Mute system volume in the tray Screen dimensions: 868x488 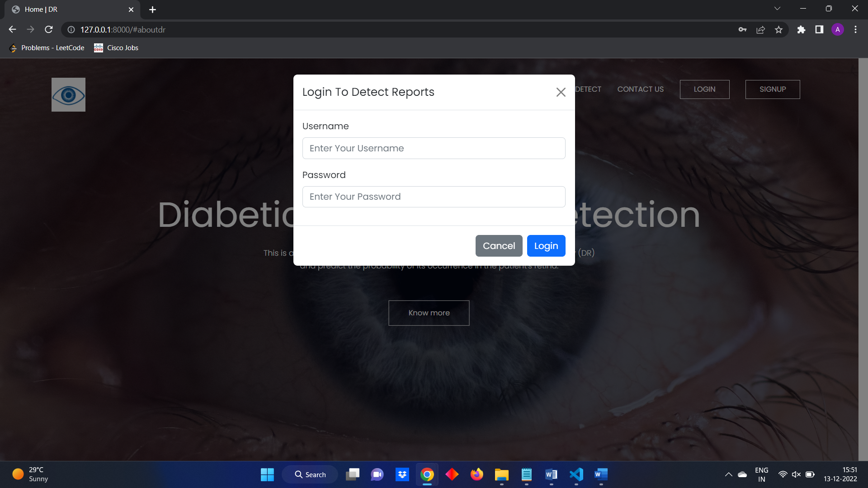[796, 474]
